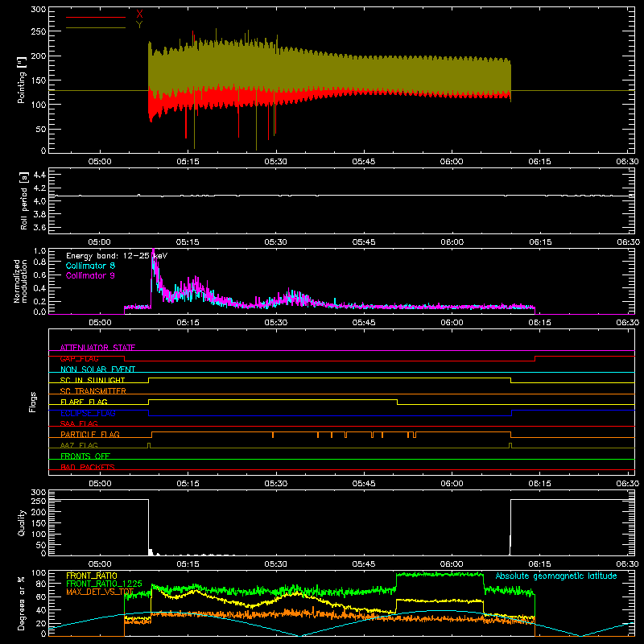
Task: Select the ATTENUATOR_STATE flag label
Action: tap(97, 348)
